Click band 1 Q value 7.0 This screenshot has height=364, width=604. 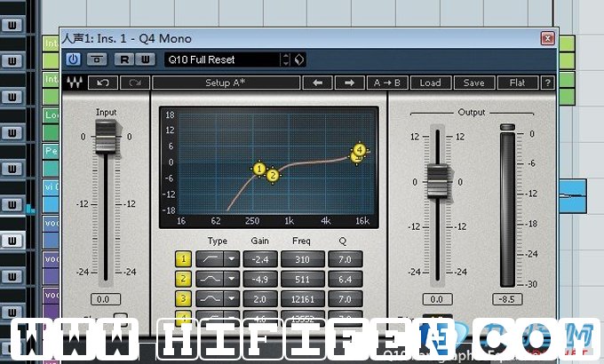[x=346, y=259]
